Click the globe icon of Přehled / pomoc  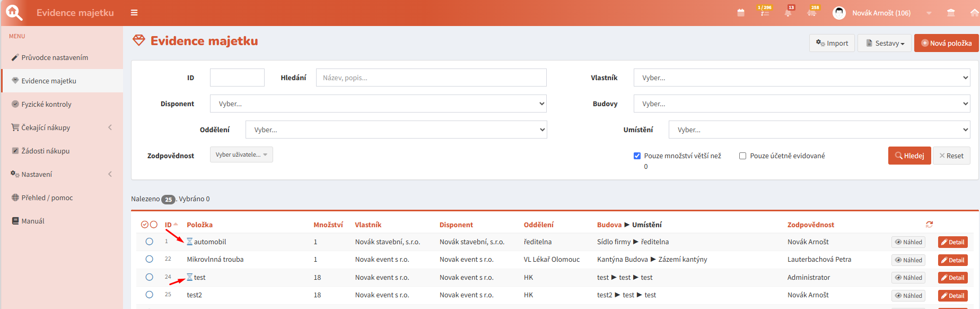pyautogui.click(x=15, y=198)
